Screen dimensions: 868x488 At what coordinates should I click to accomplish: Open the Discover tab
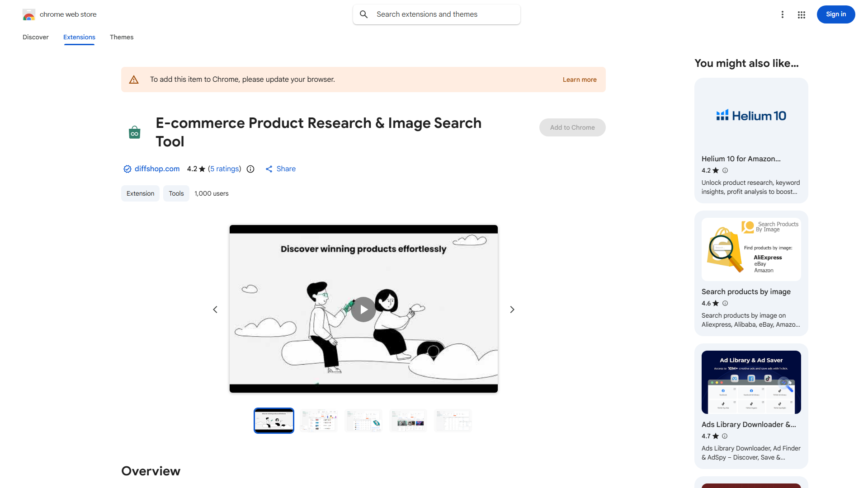[x=35, y=37]
